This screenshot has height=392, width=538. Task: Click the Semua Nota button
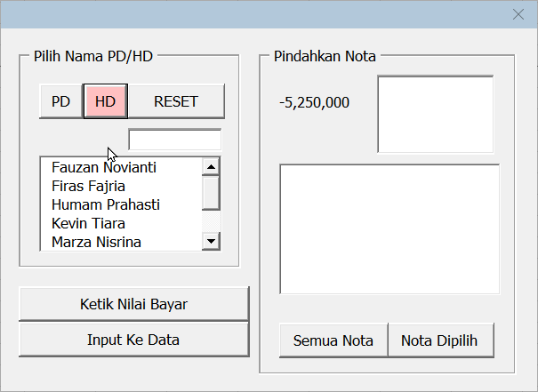point(333,340)
